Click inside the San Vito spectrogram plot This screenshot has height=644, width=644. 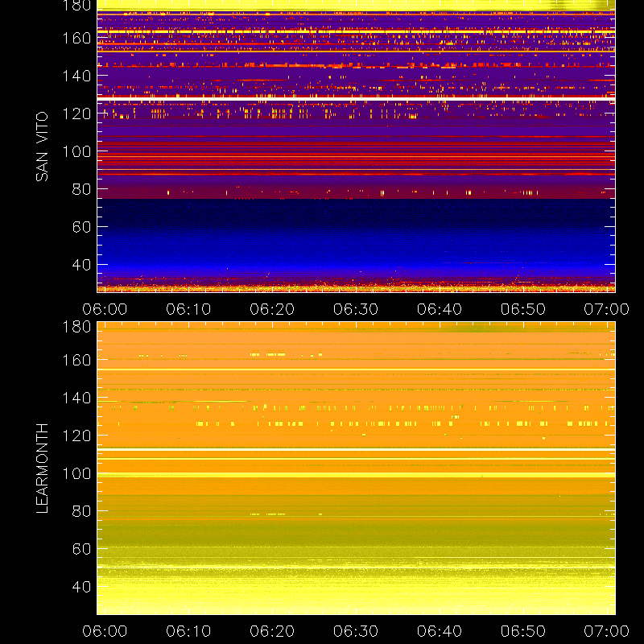(356, 146)
